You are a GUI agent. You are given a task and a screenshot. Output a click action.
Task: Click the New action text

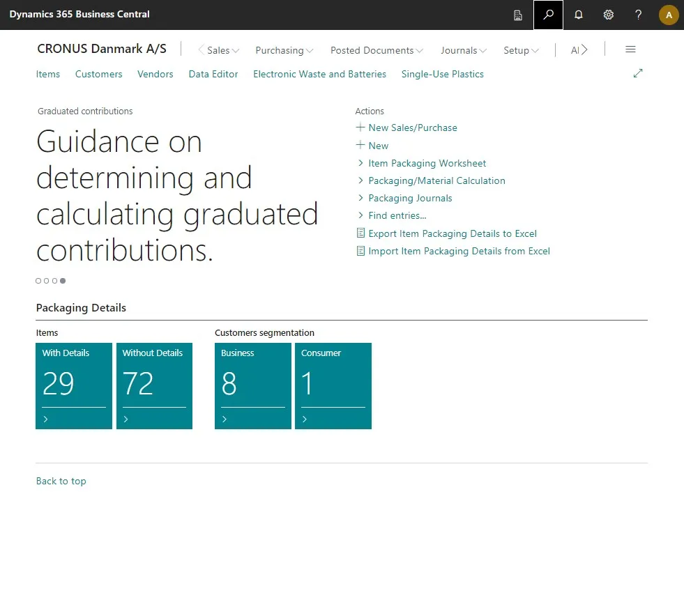pyautogui.click(x=378, y=146)
